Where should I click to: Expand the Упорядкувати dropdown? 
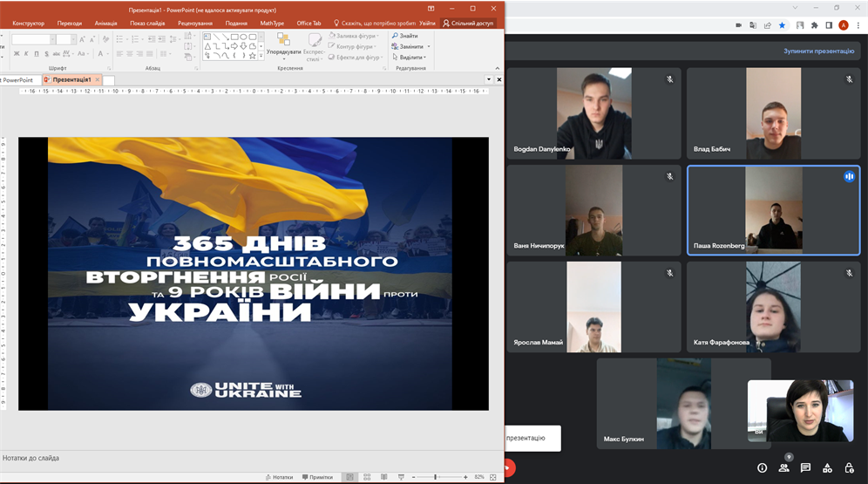[x=283, y=52]
